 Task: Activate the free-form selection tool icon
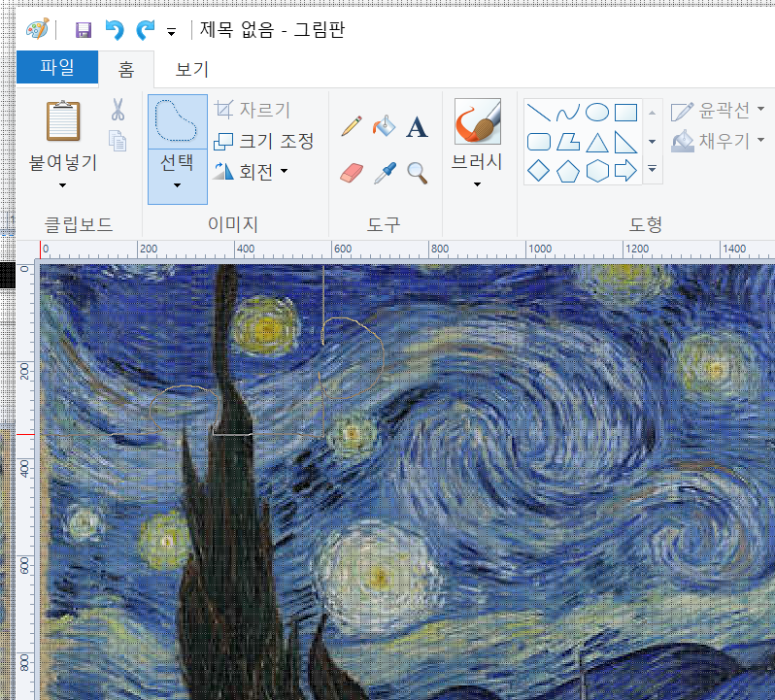[x=177, y=121]
